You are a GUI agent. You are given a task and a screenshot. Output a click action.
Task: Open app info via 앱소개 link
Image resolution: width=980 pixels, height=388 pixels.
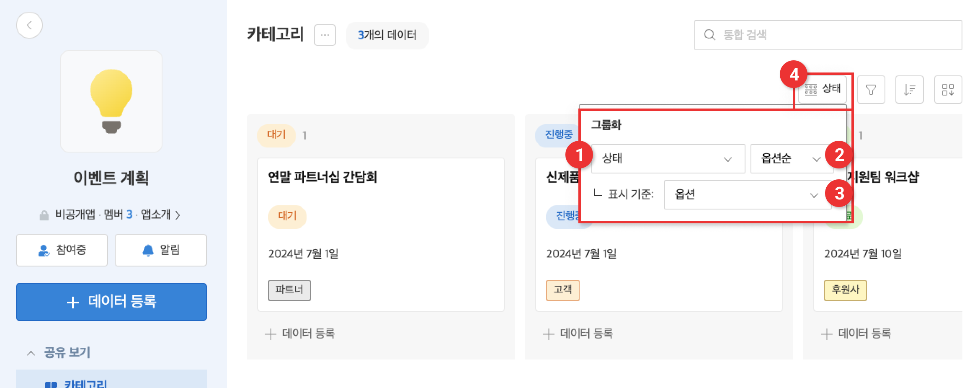point(160,215)
